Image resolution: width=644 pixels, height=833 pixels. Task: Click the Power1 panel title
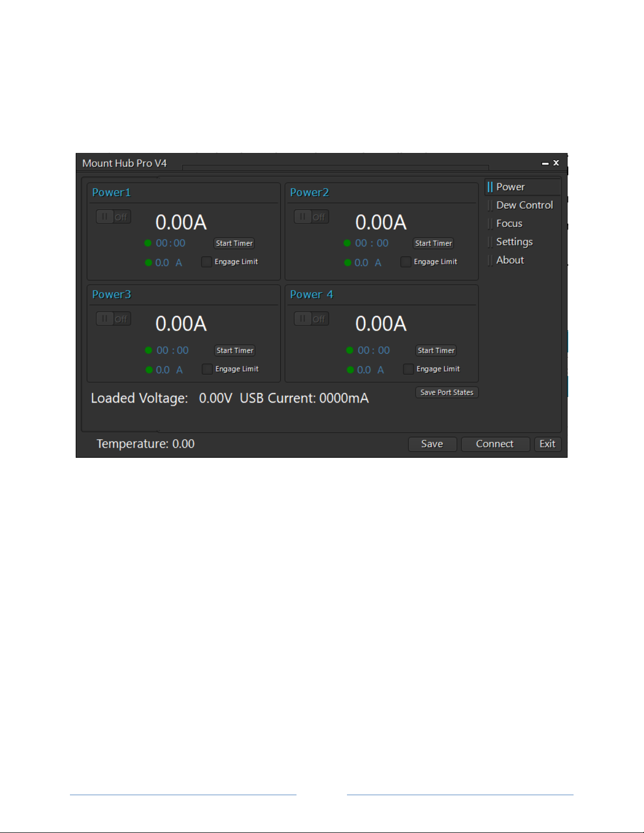pos(111,193)
